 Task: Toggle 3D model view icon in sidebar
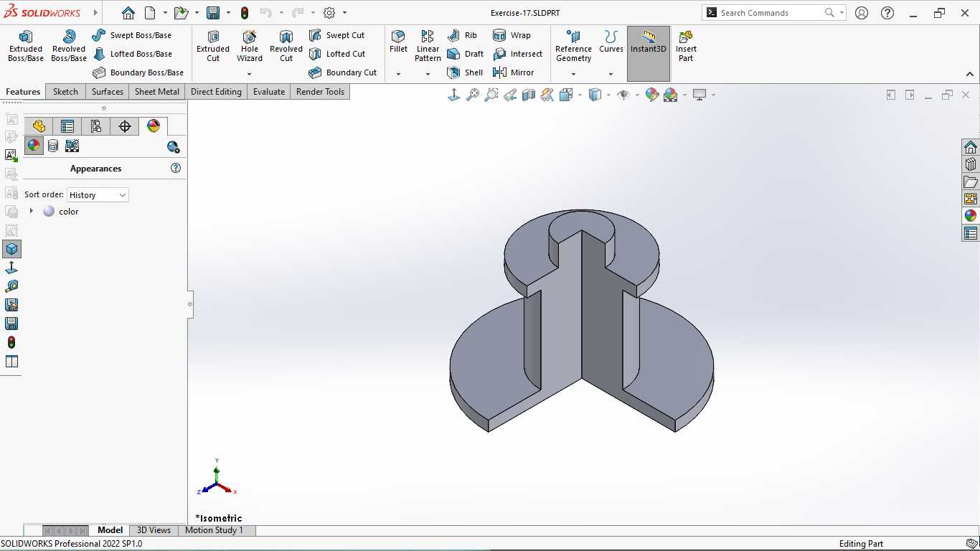point(11,249)
